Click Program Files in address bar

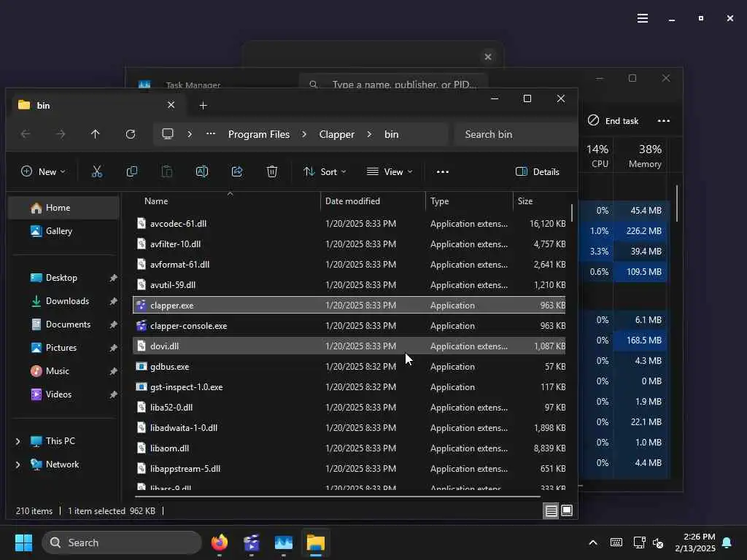(x=259, y=134)
